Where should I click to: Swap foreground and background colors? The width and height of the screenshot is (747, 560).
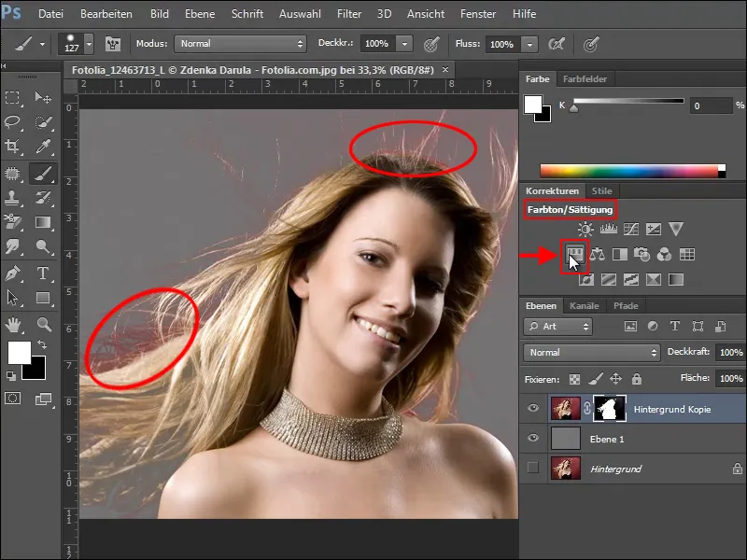[42, 343]
